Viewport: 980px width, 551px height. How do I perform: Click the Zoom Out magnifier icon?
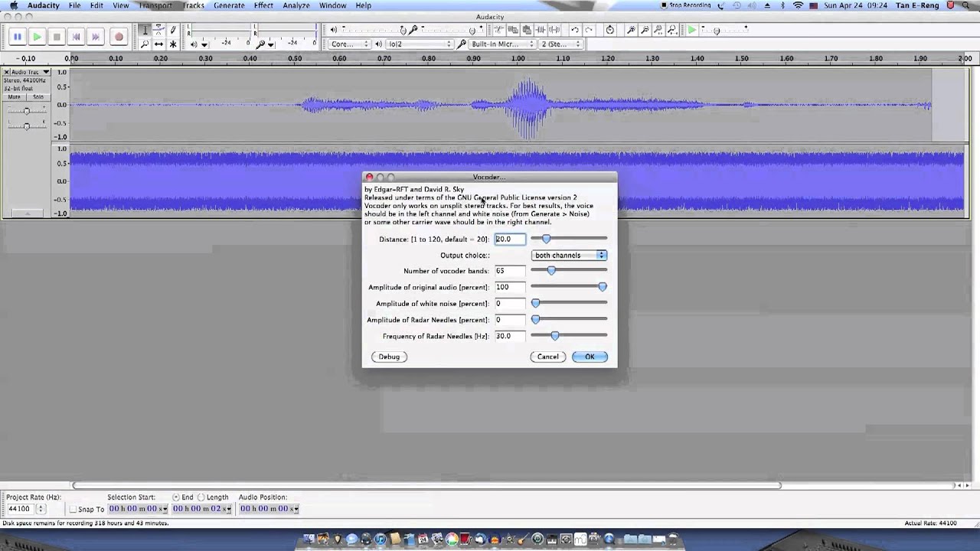click(x=645, y=30)
